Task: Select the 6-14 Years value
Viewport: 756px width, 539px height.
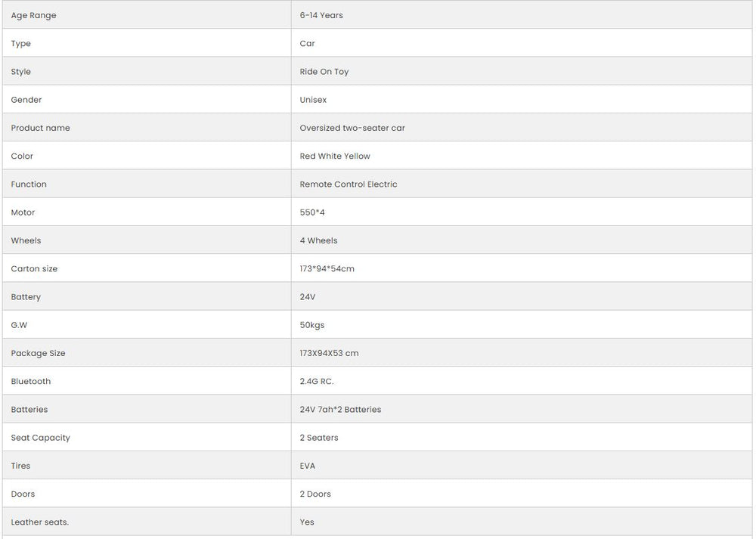Action: [x=321, y=15]
